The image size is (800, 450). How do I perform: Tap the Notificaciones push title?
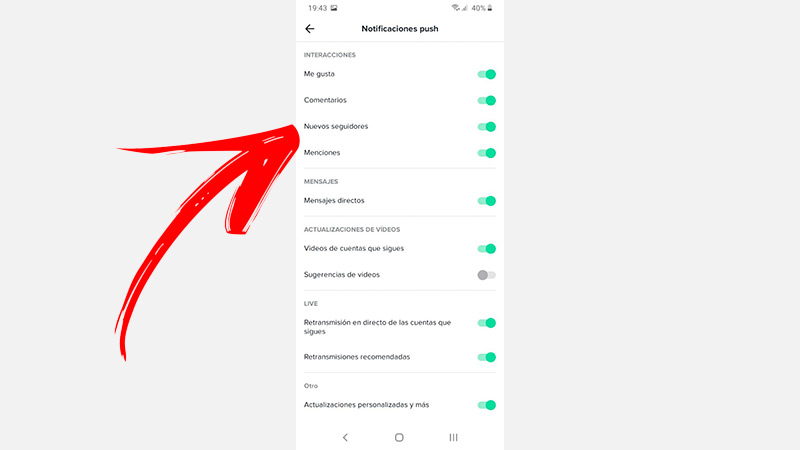[399, 29]
